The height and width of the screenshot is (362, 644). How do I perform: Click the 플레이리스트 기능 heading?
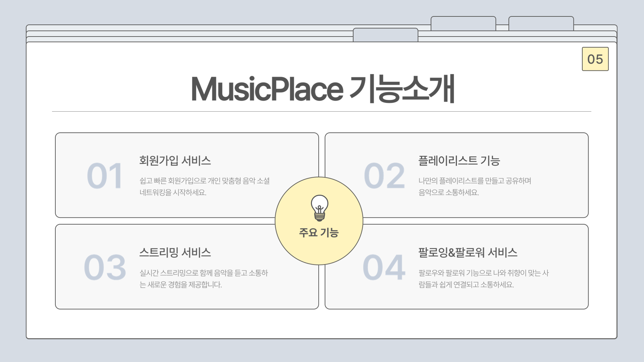459,161
